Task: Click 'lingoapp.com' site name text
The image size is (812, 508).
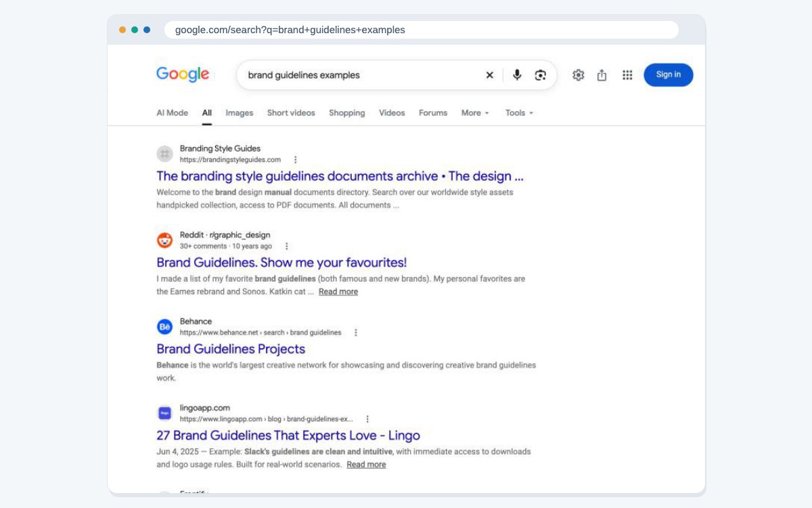Action: 205,408
